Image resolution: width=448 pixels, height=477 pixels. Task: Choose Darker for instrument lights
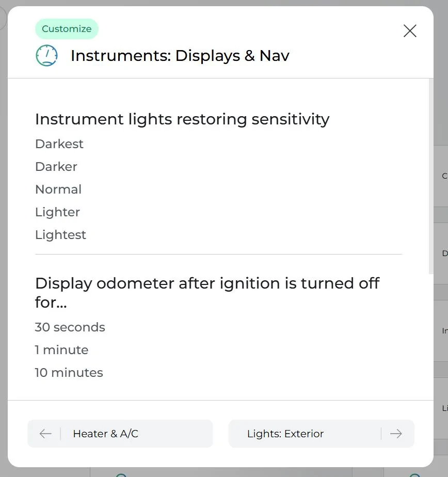(x=56, y=167)
